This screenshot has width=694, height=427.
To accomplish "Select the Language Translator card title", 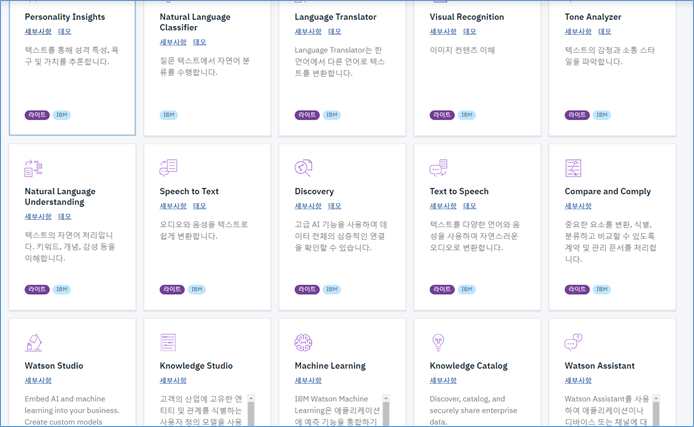I will click(335, 17).
